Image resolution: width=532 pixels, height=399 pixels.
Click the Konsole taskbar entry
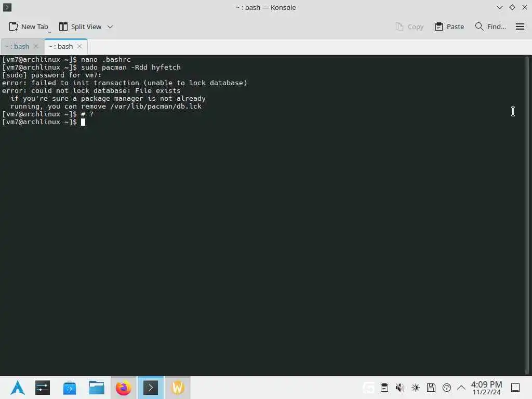tap(151, 388)
